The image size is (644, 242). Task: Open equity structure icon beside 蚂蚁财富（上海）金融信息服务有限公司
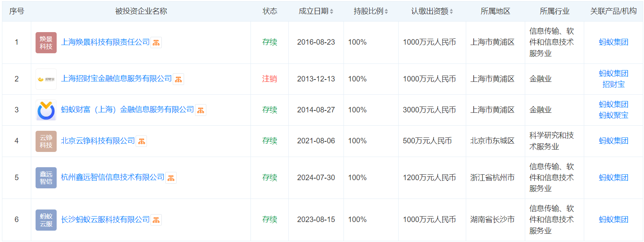coord(201,110)
